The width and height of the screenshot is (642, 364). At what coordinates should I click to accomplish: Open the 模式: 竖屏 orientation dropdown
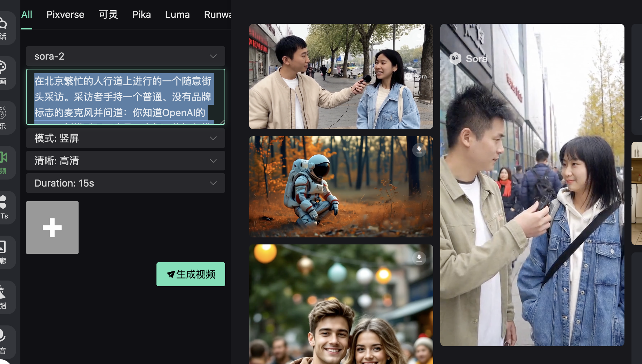[125, 138]
